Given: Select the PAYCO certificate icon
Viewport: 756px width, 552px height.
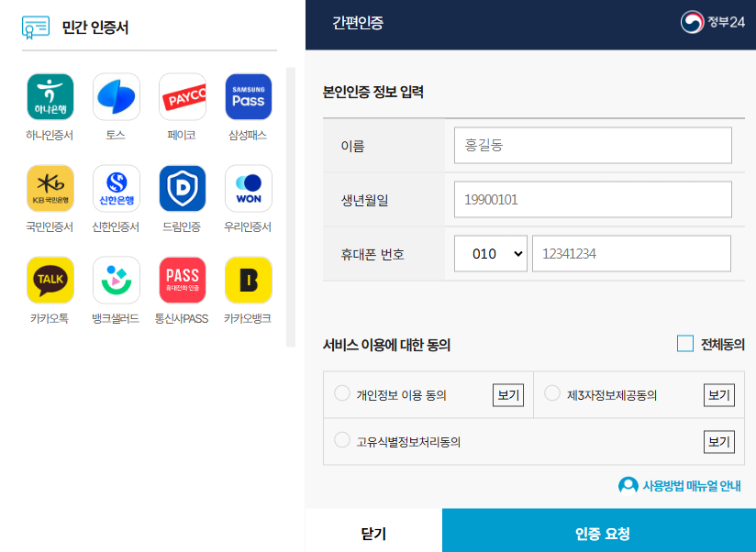Looking at the screenshot, I should tap(182, 96).
